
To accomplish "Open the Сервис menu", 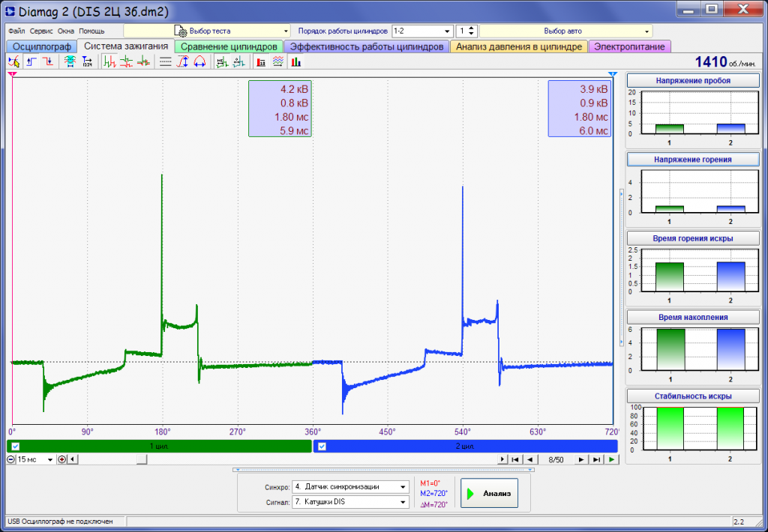I will [x=41, y=31].
